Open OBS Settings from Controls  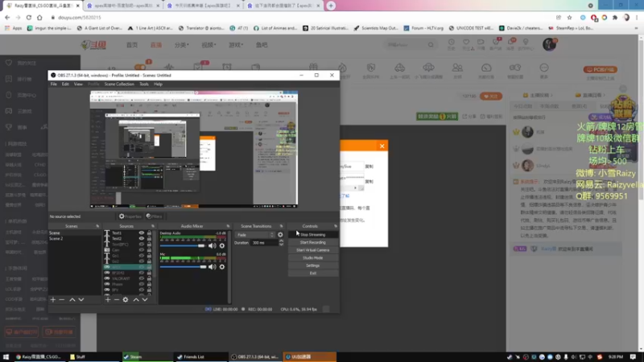click(x=313, y=265)
